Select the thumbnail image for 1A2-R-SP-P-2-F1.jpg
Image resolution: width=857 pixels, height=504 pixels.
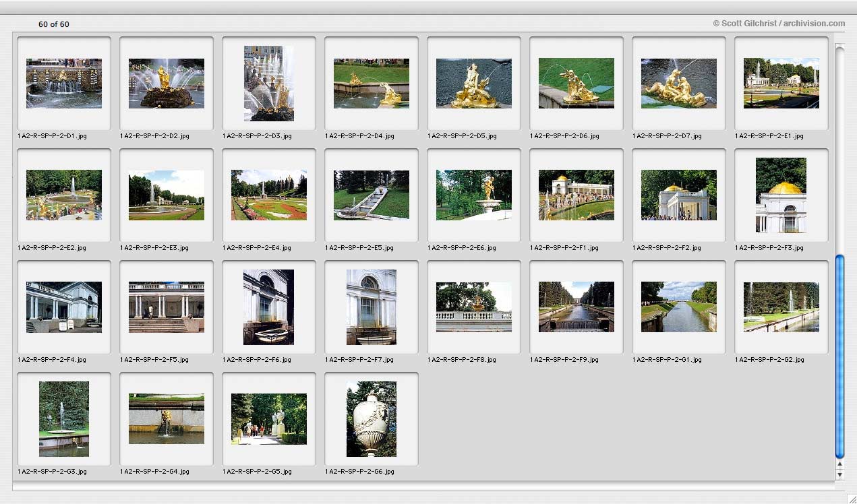point(577,195)
